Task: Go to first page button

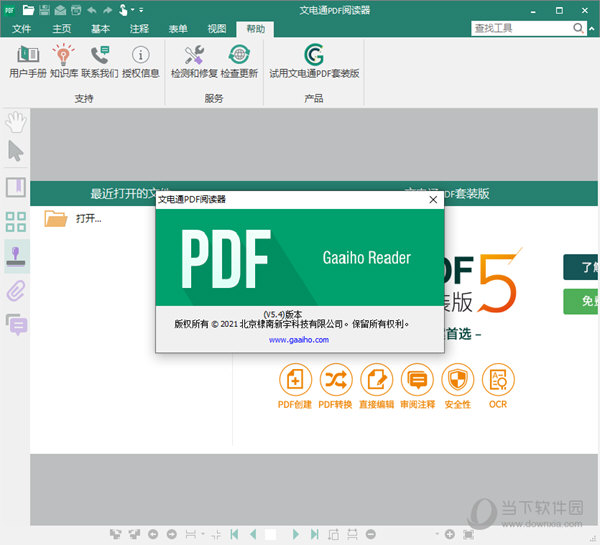Action: 235,534
